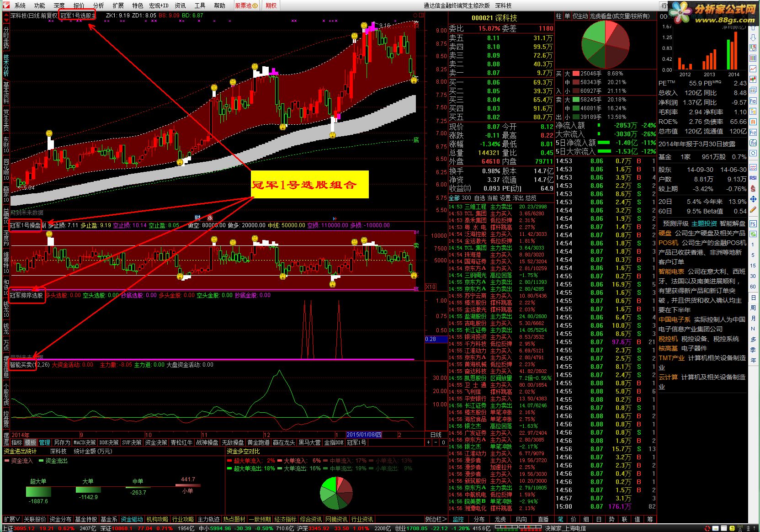
Task: Open the 龙虎 tab in right panel
Action: [500, 519]
